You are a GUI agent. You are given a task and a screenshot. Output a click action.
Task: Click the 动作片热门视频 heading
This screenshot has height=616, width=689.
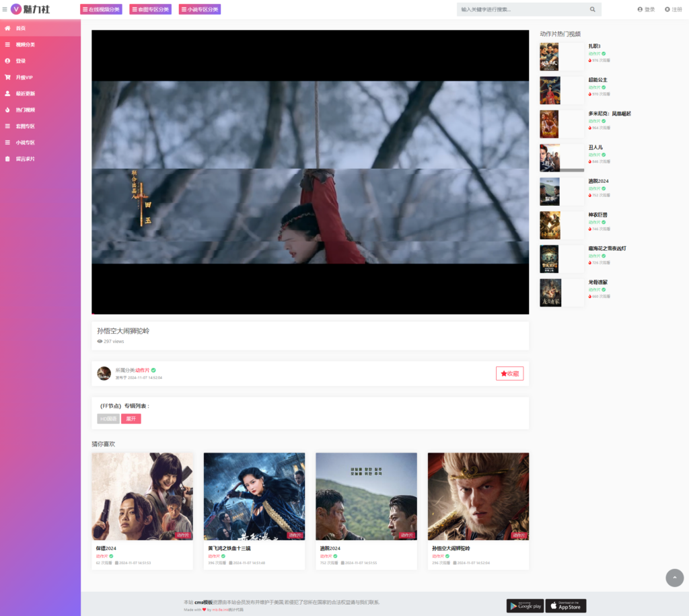pyautogui.click(x=560, y=34)
